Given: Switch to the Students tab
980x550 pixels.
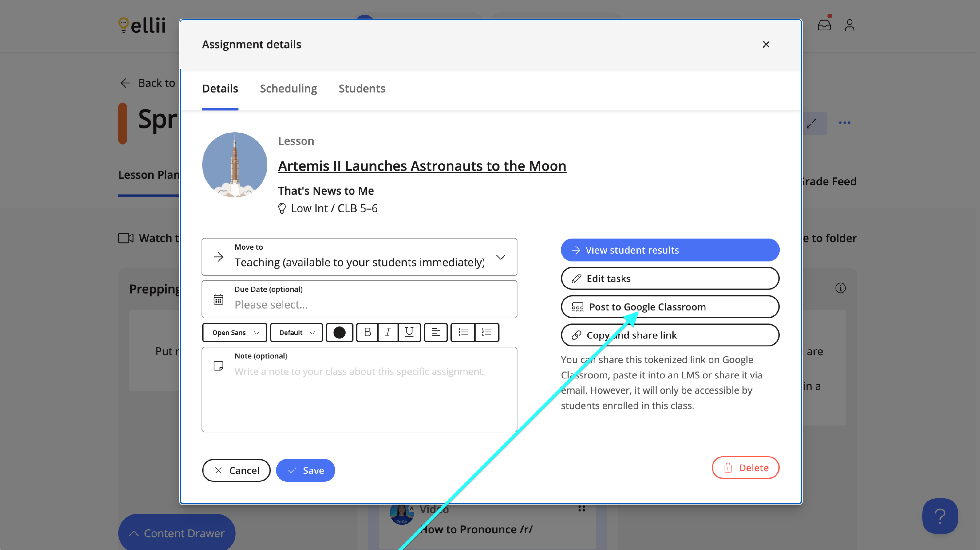Looking at the screenshot, I should coord(361,88).
